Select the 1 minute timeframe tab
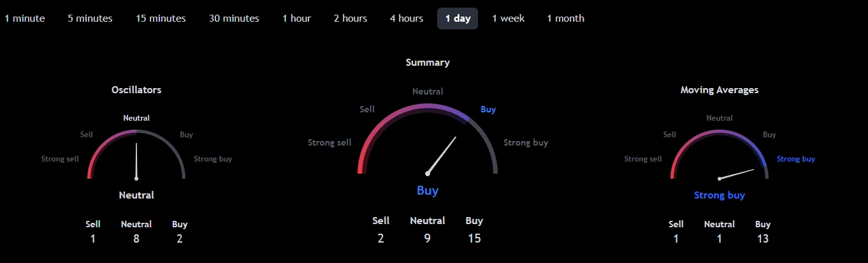Viewport: 868px width, 263px height. pyautogui.click(x=25, y=19)
